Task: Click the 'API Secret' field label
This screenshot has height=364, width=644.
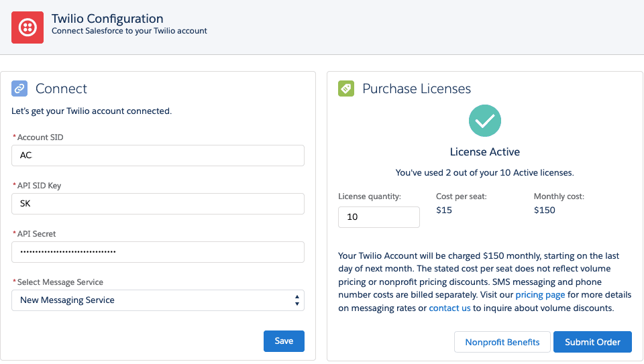Action: pyautogui.click(x=36, y=234)
